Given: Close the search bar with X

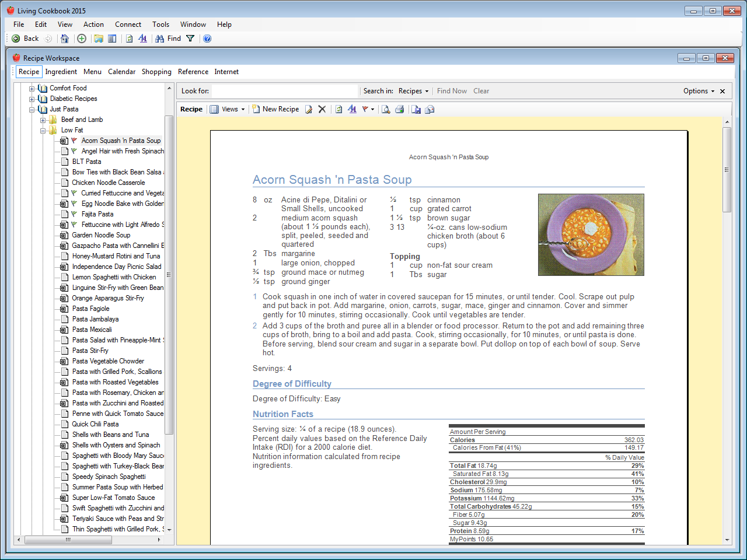Looking at the screenshot, I should [722, 91].
